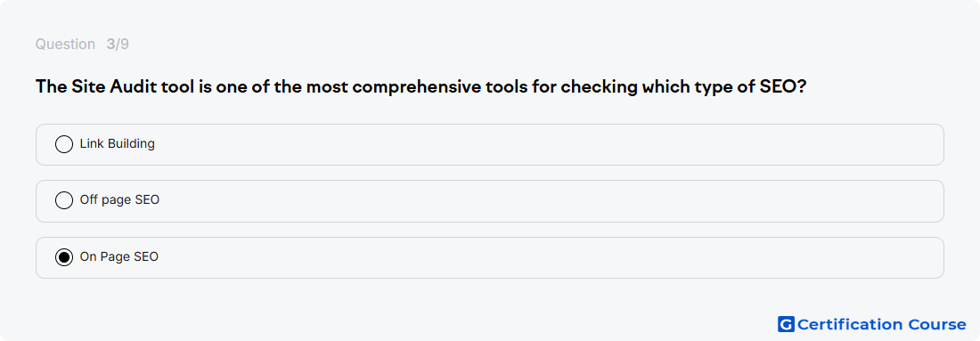Open the Certification Course link
This screenshot has width=980, height=341.
pos(872,324)
